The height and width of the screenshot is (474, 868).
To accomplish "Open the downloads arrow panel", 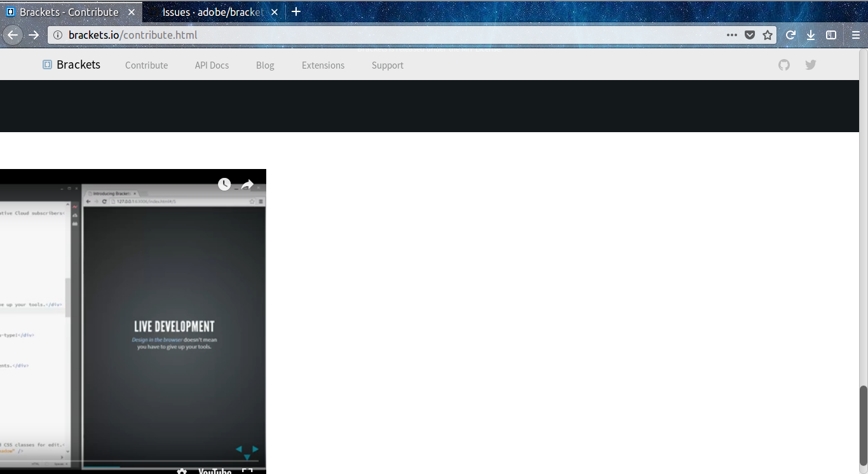I will pyautogui.click(x=811, y=35).
